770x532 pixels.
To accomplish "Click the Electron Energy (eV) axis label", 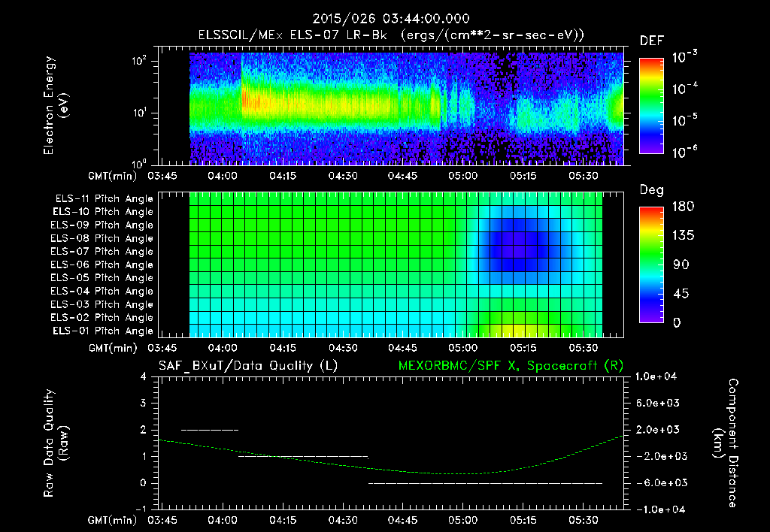I will coord(56,105).
